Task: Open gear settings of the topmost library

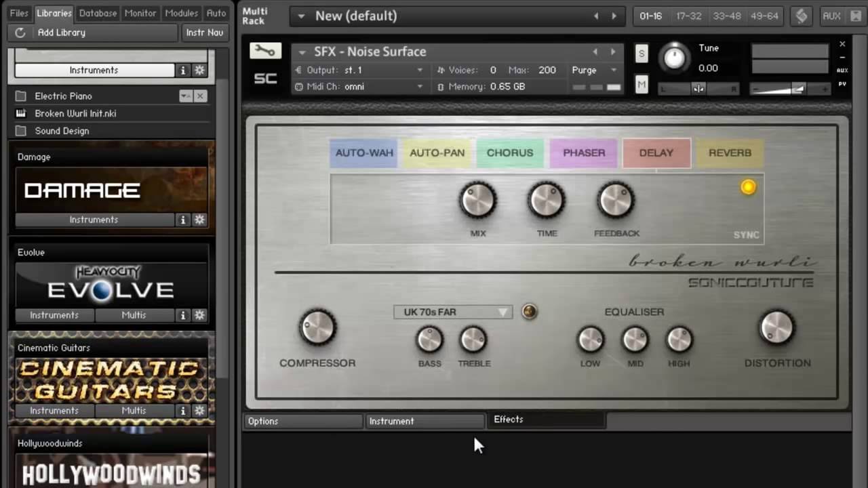Action: [x=199, y=70]
